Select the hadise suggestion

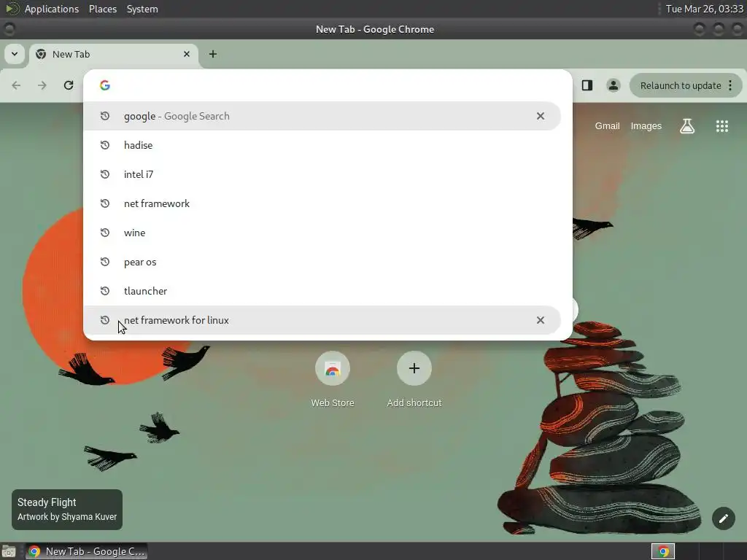[322, 145]
